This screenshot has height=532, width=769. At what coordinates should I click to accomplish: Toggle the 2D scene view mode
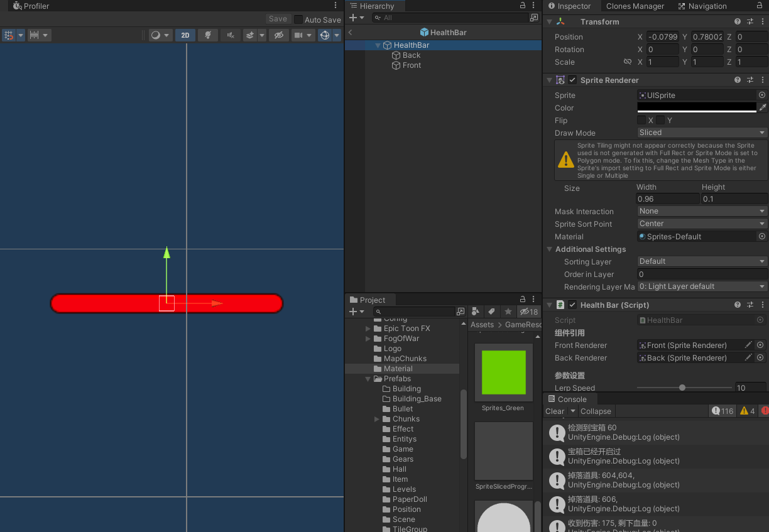(x=185, y=35)
